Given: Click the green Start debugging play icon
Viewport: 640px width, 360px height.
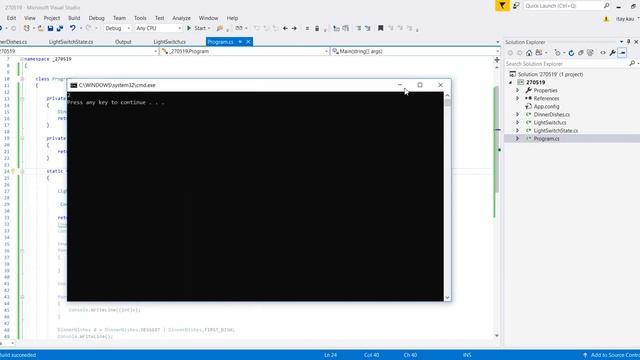Looking at the screenshot, I should tap(189, 28).
